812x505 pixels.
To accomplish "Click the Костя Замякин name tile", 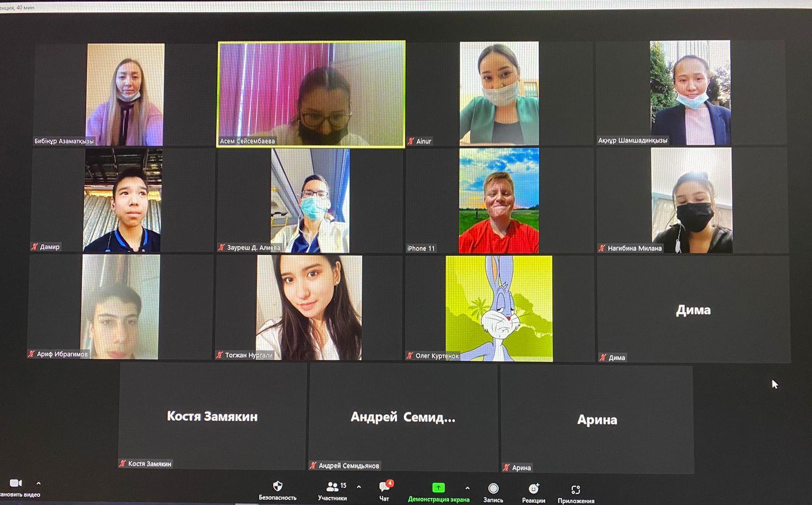I will pos(213,416).
